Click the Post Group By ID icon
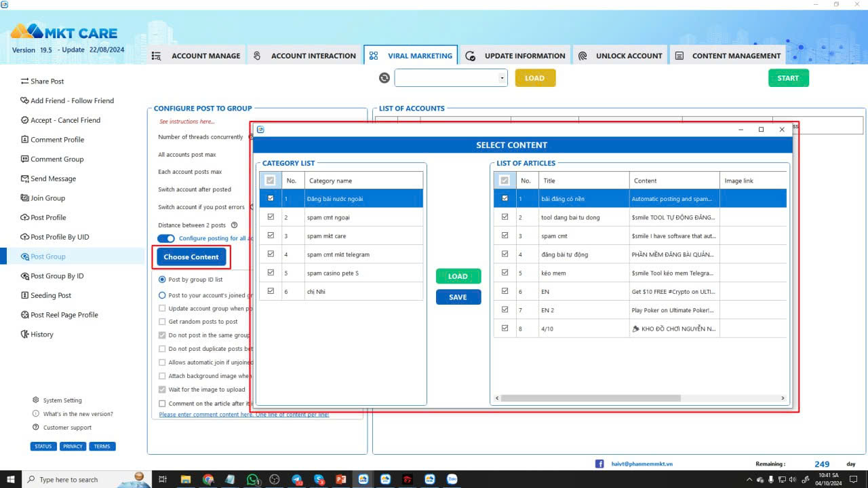868x488 pixels. (x=24, y=276)
